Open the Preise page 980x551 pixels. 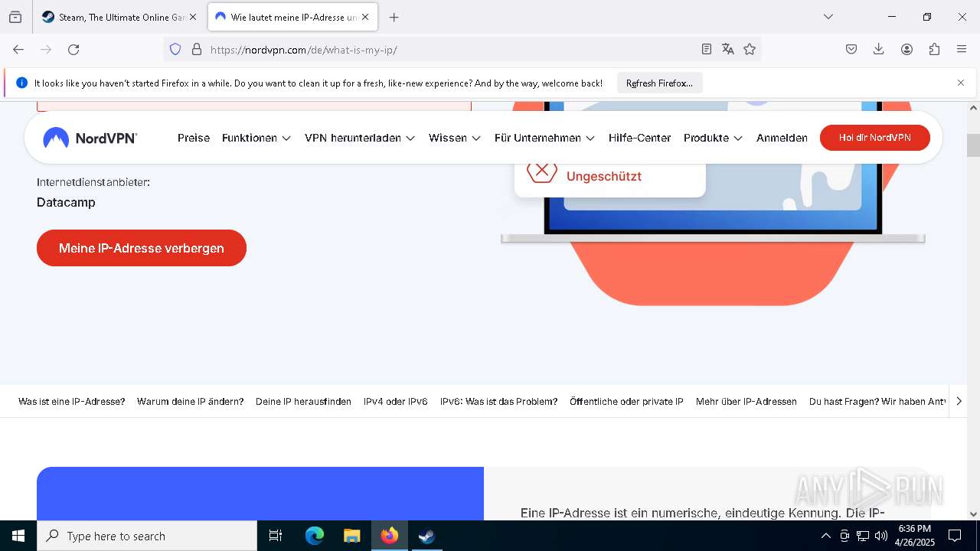coord(194,138)
